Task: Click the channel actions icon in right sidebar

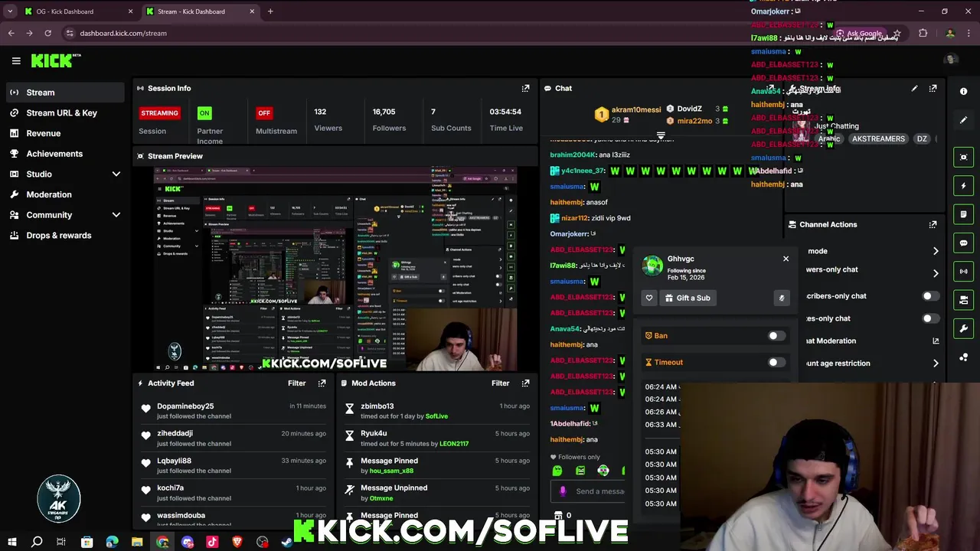Action: (x=963, y=300)
